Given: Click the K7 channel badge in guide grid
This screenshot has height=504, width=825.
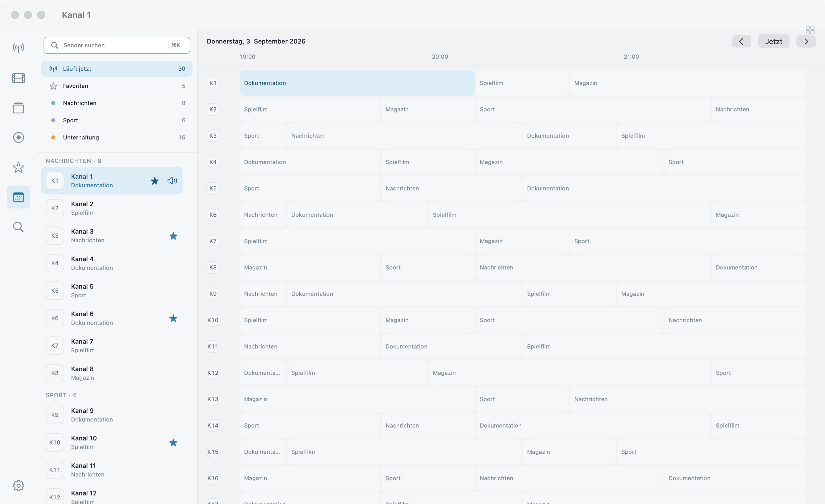Looking at the screenshot, I should pos(213,241).
